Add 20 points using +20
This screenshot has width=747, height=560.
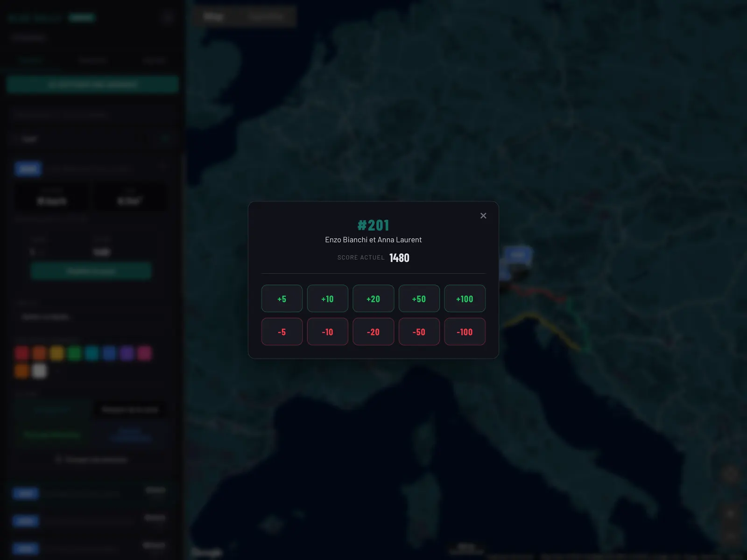[373, 299]
